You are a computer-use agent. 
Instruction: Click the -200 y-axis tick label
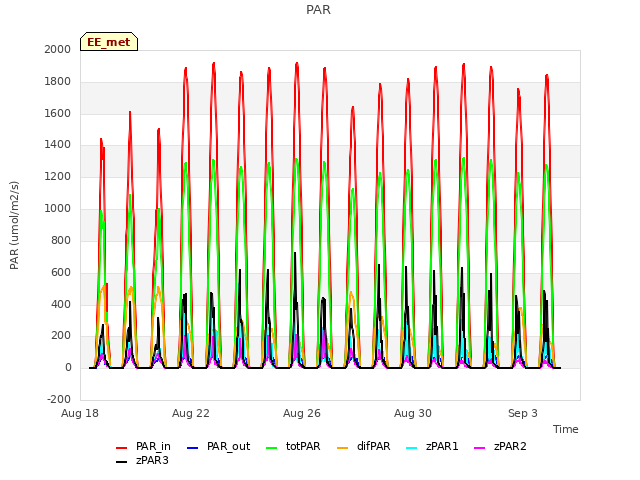point(59,399)
